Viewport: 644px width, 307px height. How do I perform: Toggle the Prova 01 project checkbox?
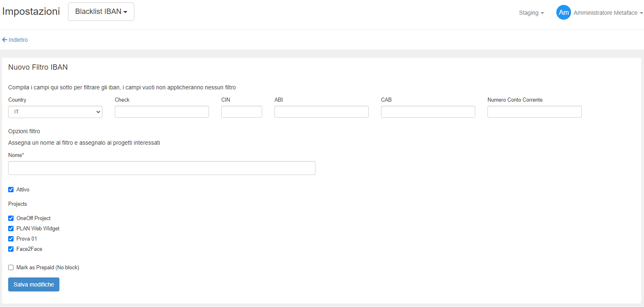click(x=11, y=239)
